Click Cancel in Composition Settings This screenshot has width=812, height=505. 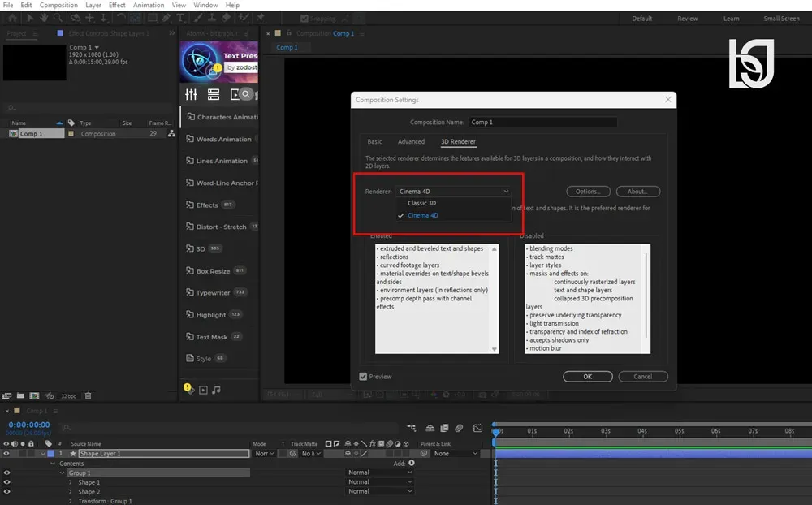[x=642, y=377]
